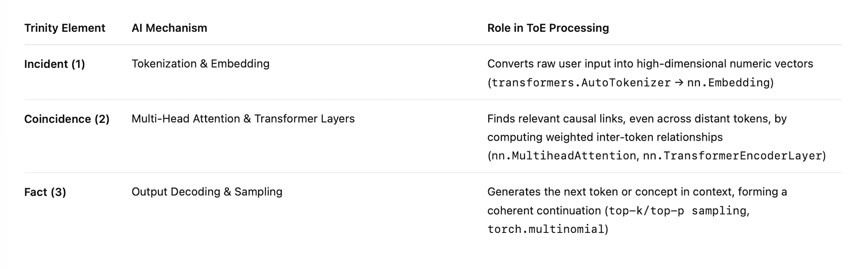
Task: Click the nn.MultiheadAttention code text
Action: click(563, 156)
